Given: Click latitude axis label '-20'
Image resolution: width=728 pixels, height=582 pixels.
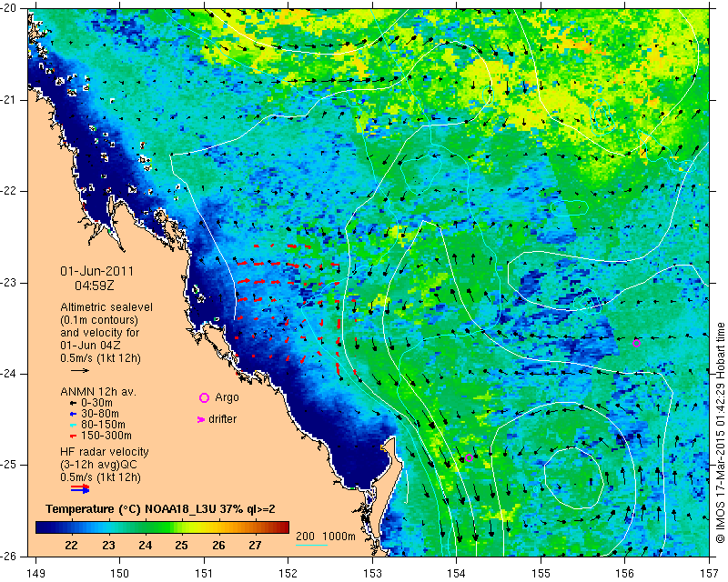Looking at the screenshot, I should coord(8,8).
